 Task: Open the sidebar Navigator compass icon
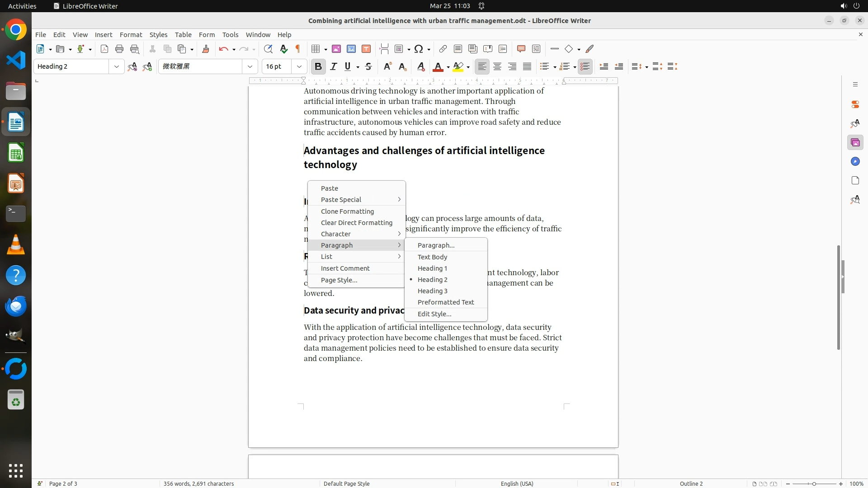coord(855,162)
